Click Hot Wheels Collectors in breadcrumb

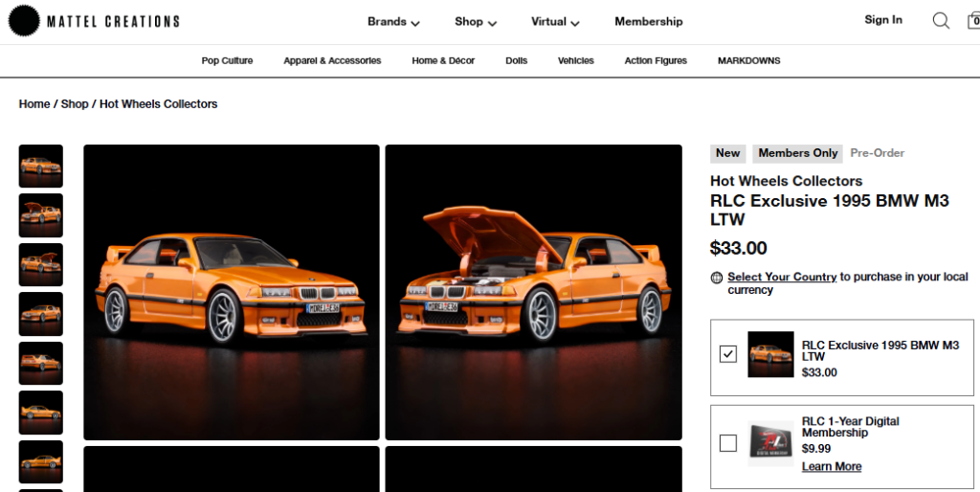(158, 104)
